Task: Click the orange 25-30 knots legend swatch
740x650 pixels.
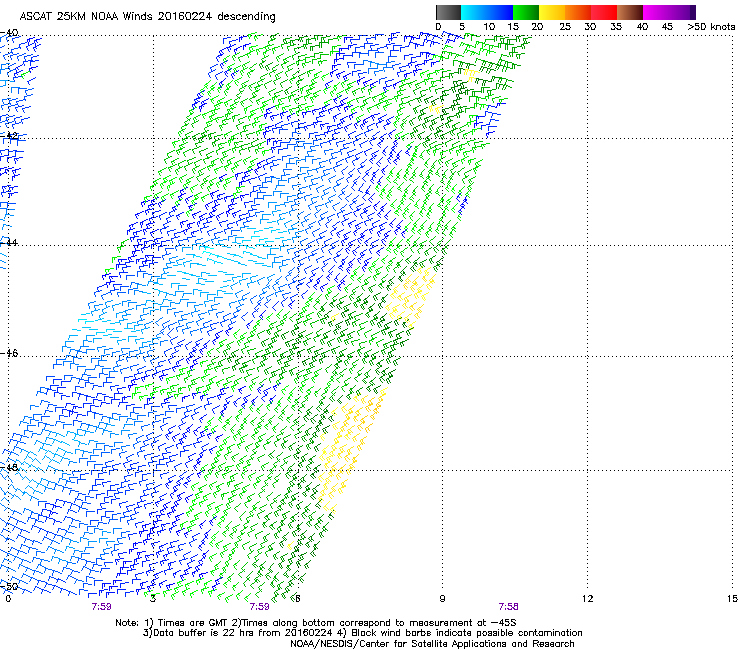Action: tap(578, 12)
